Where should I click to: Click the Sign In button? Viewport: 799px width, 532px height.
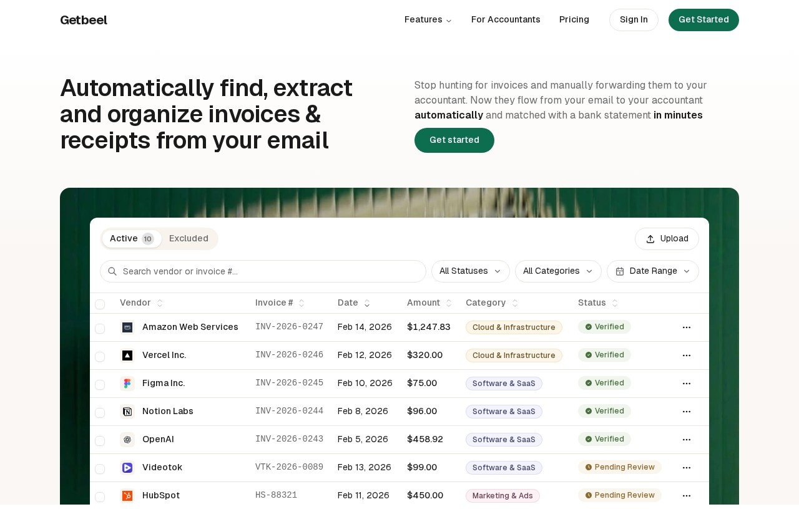click(634, 20)
